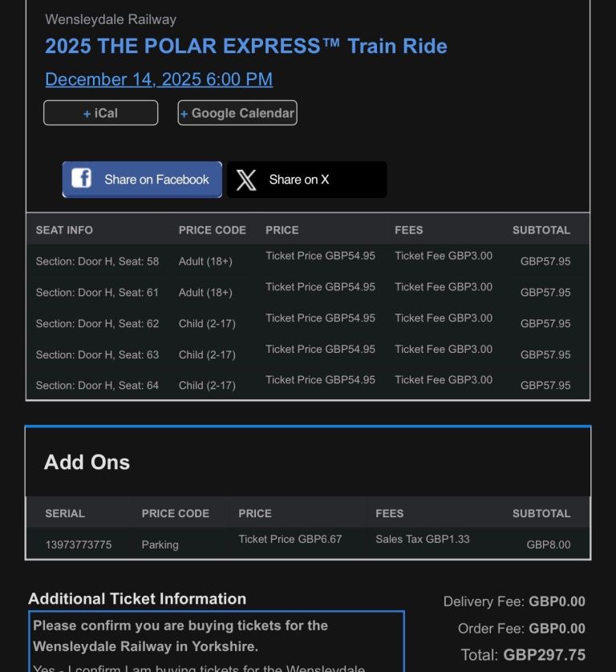Open the 2025 THE POLAR EXPRESS Train Ride link
The image size is (616, 672).
pyautogui.click(x=246, y=46)
